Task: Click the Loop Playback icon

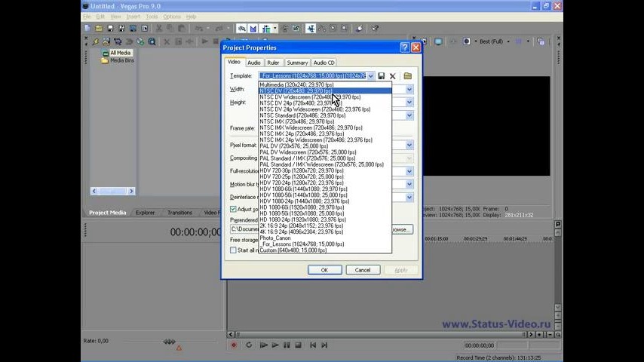Action: point(249,345)
